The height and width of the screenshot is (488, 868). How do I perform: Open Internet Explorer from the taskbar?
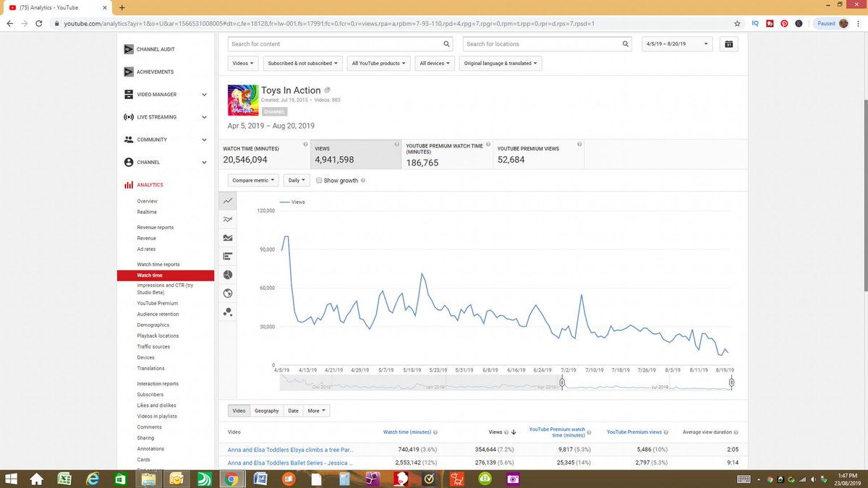click(x=92, y=479)
